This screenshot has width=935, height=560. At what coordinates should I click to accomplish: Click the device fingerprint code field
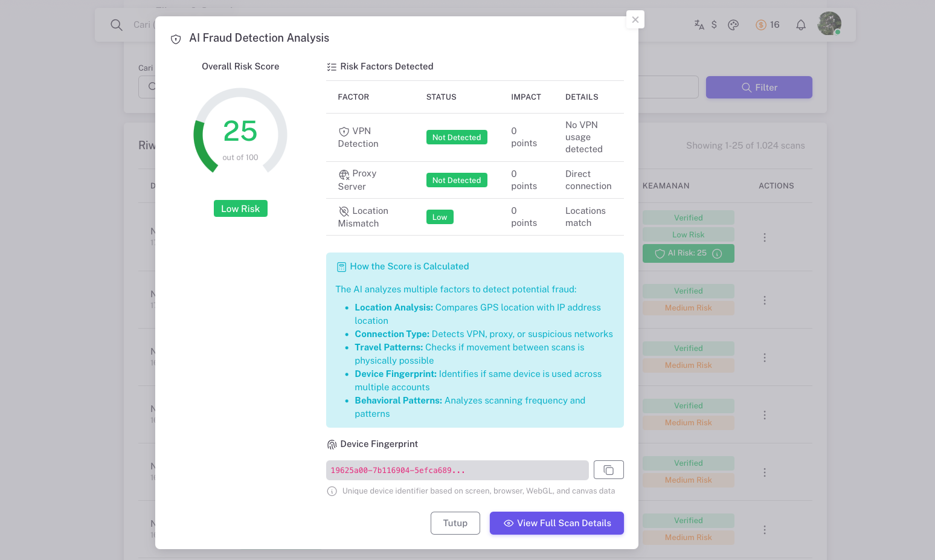[457, 470]
